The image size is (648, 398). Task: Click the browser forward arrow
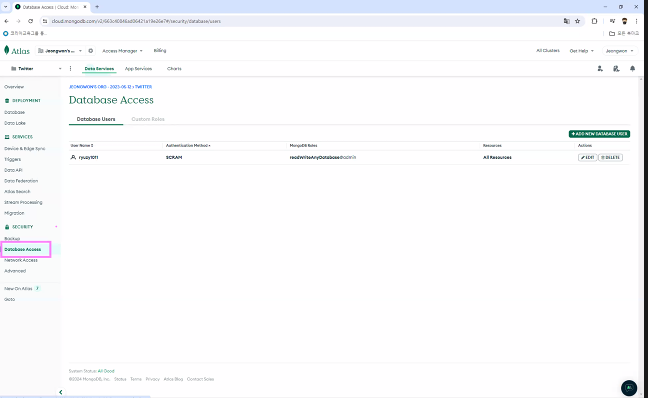19,21
